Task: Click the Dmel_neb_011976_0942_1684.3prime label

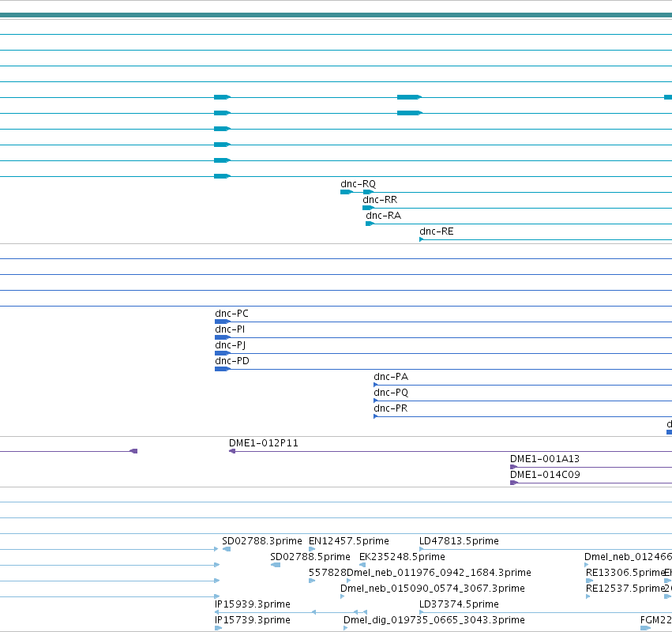Action: click(x=439, y=573)
